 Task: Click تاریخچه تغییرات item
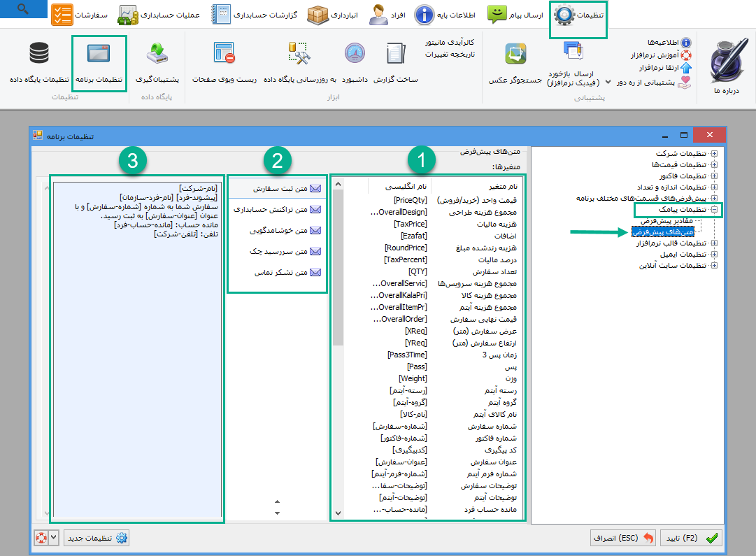point(450,55)
